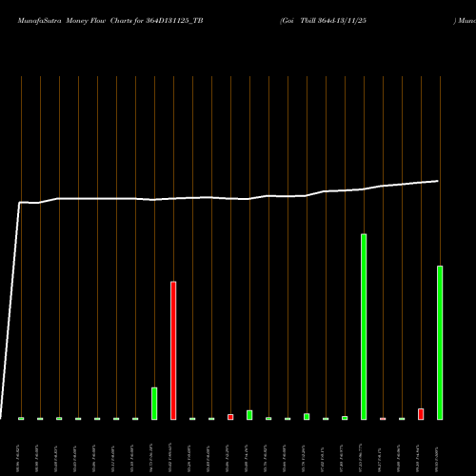
Task: Click the medium green bar left of red bar
Action: tap(154, 404)
